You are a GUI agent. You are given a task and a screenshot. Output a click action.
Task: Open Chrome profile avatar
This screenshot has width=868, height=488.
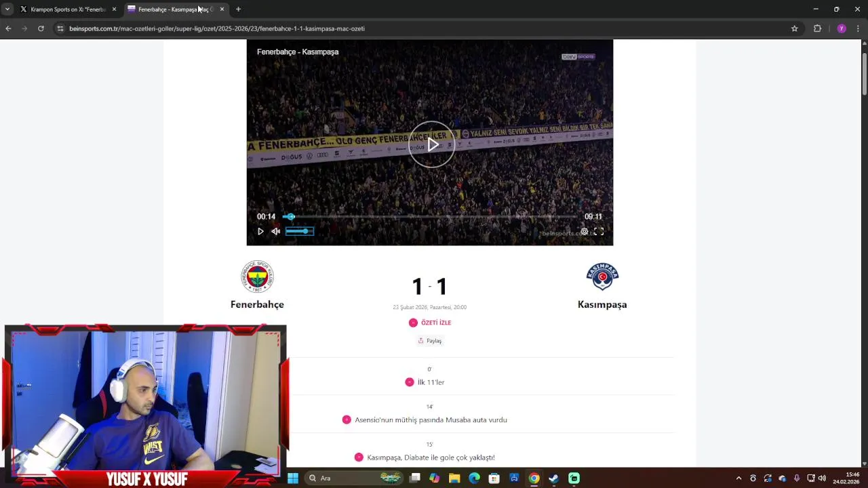842,28
